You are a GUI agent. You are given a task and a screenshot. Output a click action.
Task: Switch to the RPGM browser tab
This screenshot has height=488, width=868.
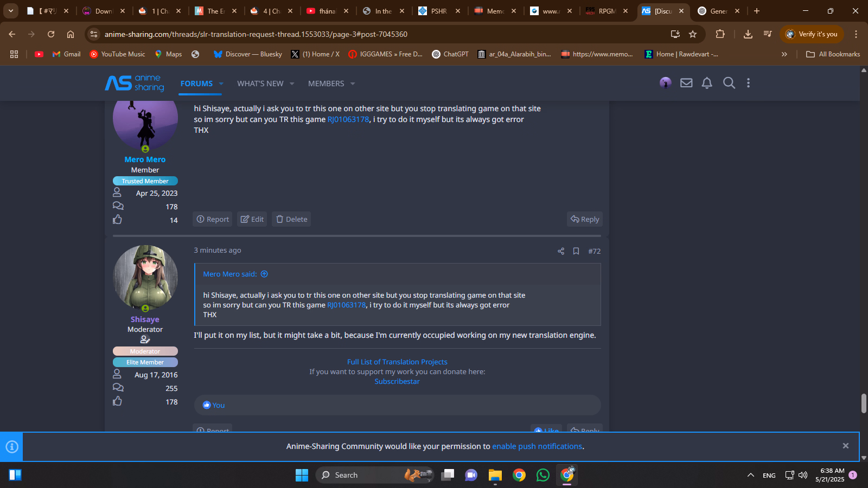pos(602,11)
